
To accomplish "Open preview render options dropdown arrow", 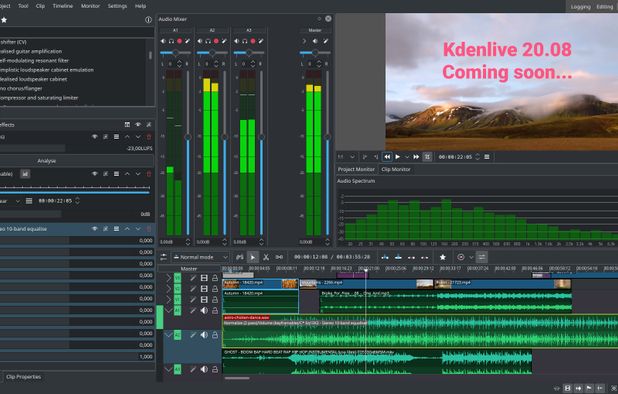I will (471, 257).
